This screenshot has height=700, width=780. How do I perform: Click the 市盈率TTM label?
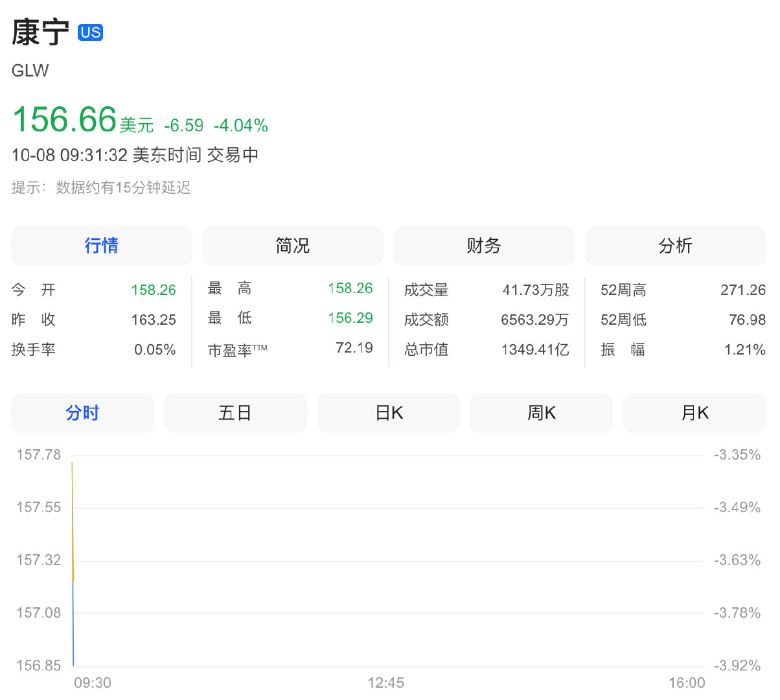[238, 350]
